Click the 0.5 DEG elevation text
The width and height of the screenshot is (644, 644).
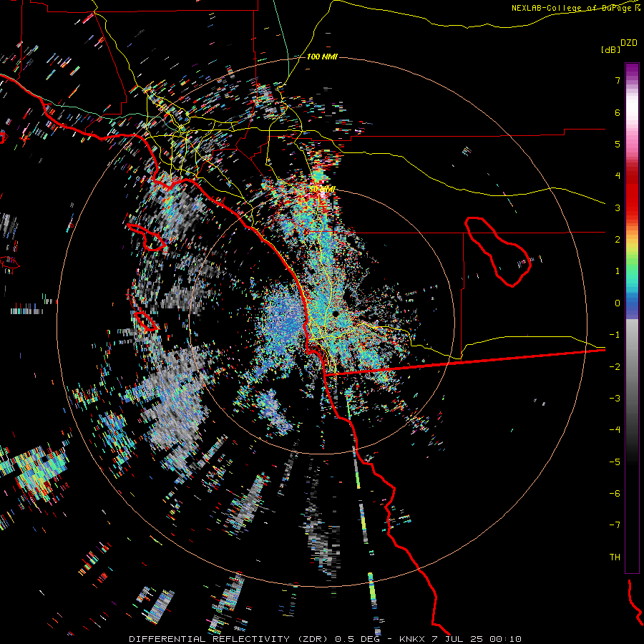[357, 639]
